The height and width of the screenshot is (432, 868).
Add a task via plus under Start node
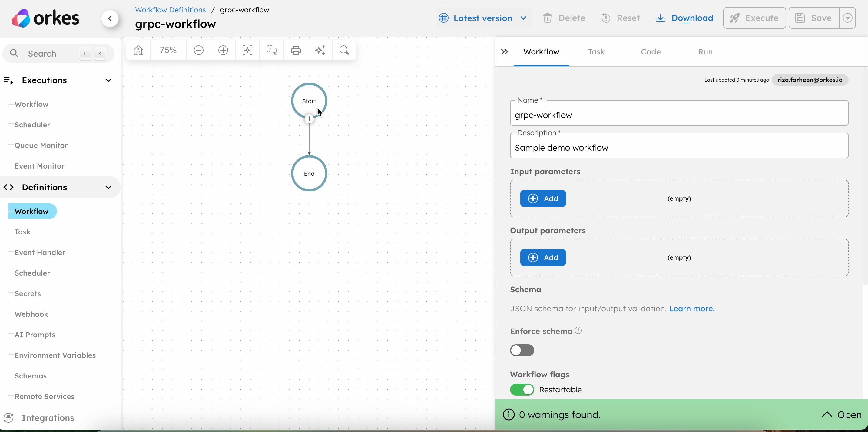[x=309, y=119]
